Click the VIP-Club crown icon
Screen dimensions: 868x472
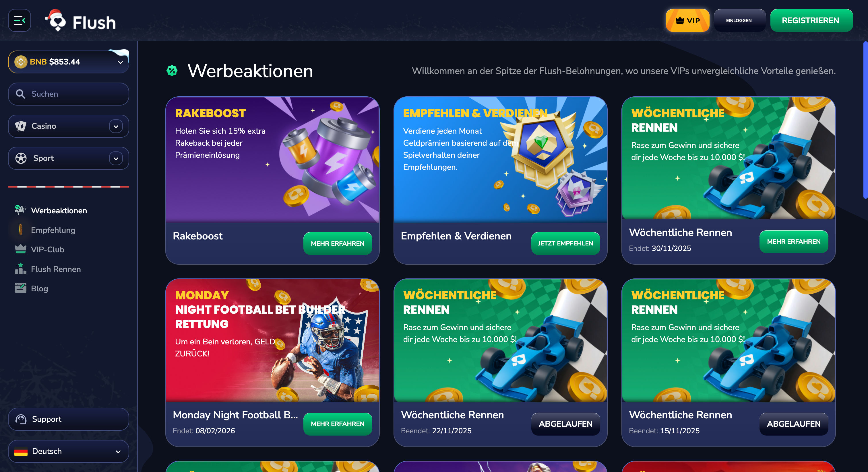coord(21,249)
